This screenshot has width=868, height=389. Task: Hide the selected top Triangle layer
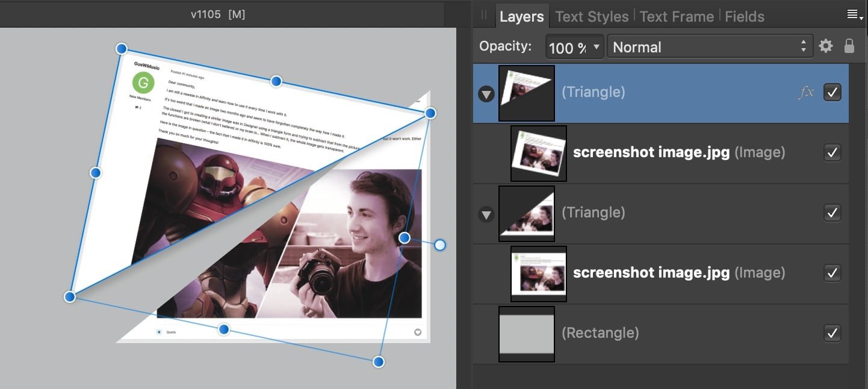tap(832, 92)
